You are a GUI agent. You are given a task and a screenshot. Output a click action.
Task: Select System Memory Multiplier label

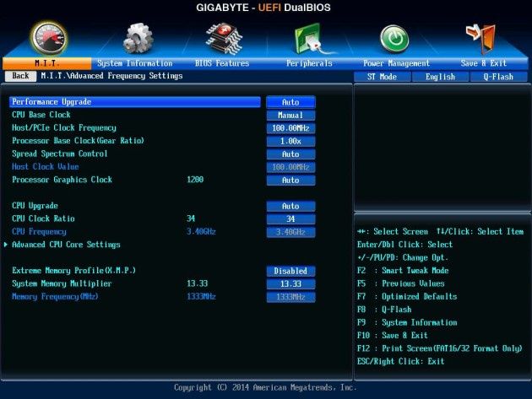[62, 283]
